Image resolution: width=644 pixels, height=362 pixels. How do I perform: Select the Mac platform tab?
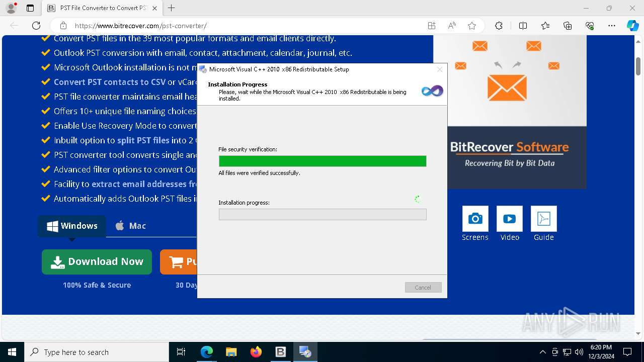[x=130, y=226]
